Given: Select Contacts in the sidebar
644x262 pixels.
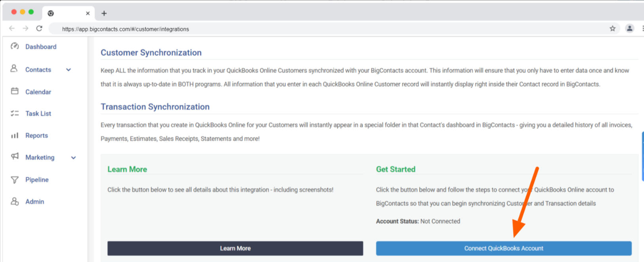Looking at the screenshot, I should coord(38,69).
